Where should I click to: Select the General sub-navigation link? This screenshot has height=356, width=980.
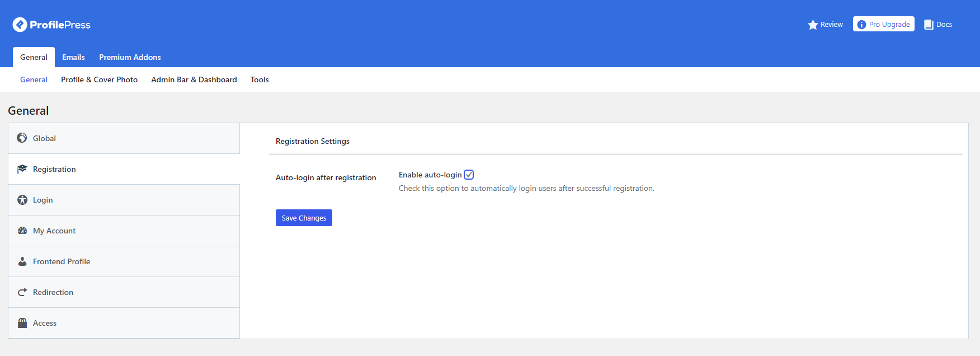click(34, 79)
